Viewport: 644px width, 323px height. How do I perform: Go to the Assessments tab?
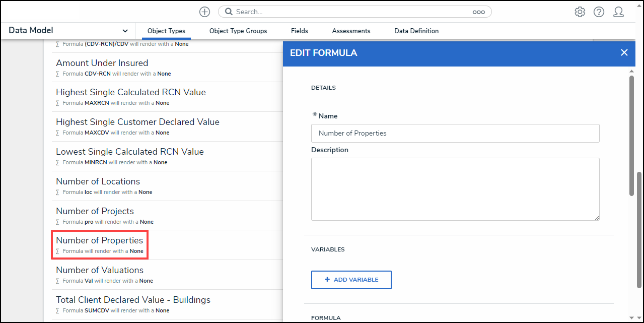(351, 31)
